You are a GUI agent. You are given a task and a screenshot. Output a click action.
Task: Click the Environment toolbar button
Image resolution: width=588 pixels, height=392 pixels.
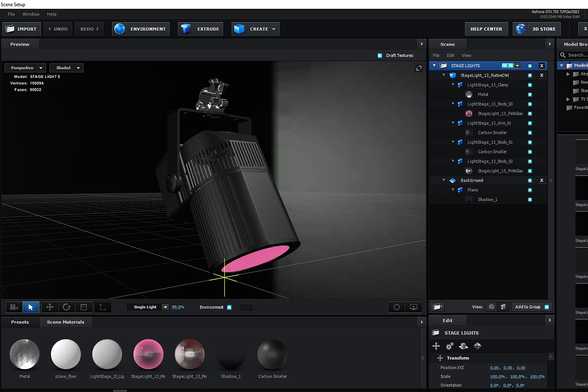(141, 29)
